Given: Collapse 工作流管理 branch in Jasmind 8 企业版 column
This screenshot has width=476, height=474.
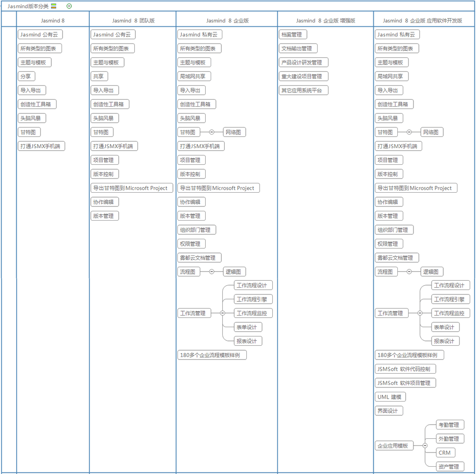Looking at the screenshot, I should [x=222, y=314].
